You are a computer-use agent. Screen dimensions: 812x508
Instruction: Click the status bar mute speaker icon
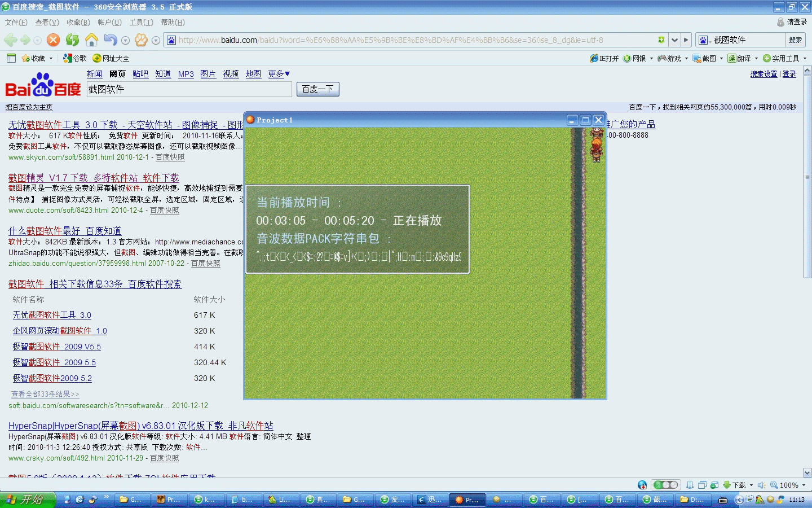(761, 485)
